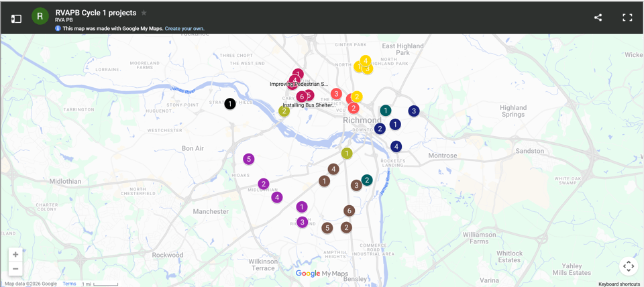Select the yellow marker 2
644x287 pixels.
356,97
